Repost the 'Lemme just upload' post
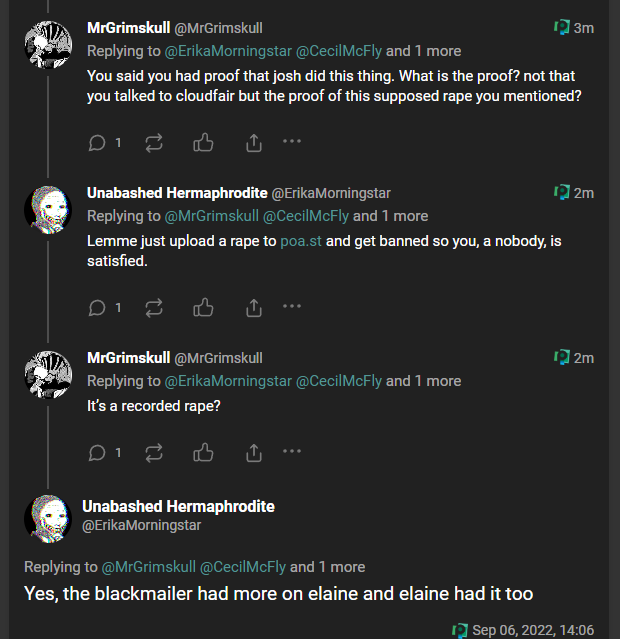620x639 pixels. (154, 308)
